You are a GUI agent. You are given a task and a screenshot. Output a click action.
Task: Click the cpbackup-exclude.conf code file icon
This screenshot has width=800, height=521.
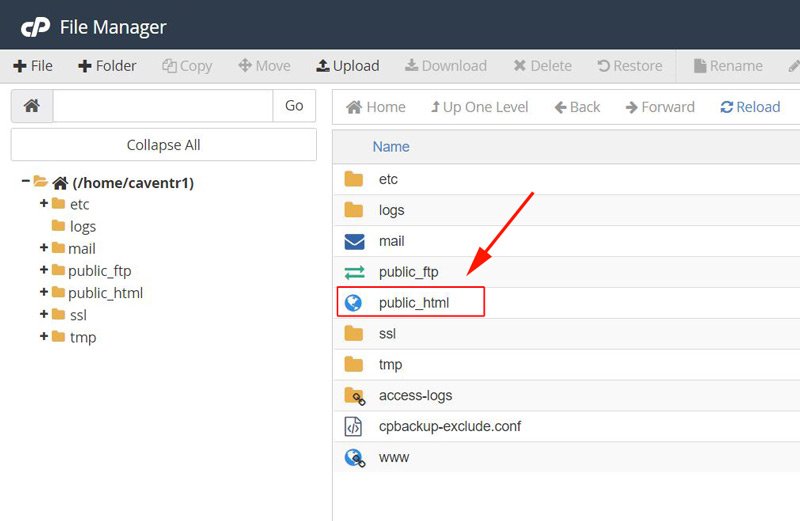353,427
